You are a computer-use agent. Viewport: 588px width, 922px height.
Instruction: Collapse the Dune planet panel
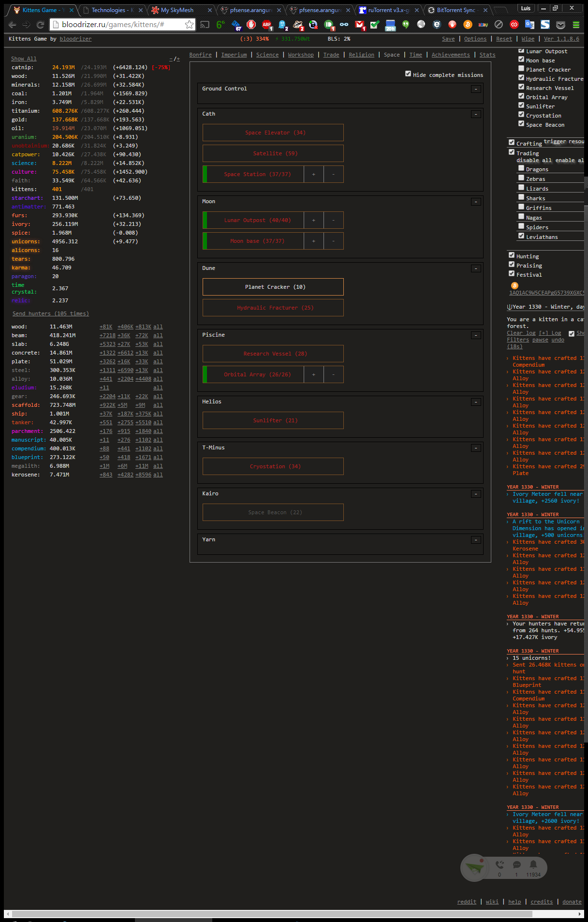click(476, 268)
